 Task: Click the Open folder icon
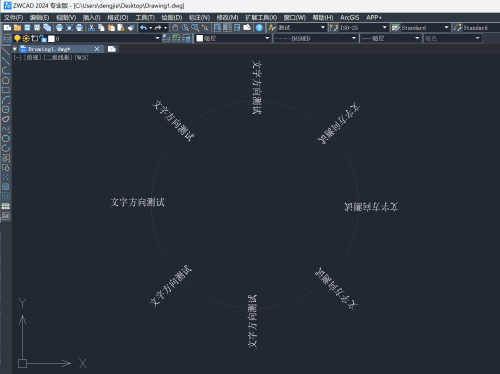[x=17, y=28]
